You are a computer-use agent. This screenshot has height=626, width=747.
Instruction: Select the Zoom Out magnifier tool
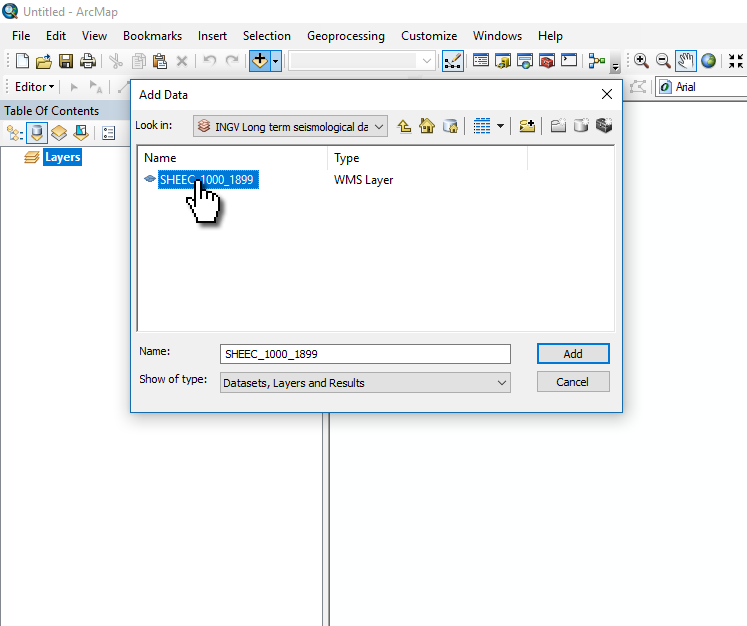(663, 61)
